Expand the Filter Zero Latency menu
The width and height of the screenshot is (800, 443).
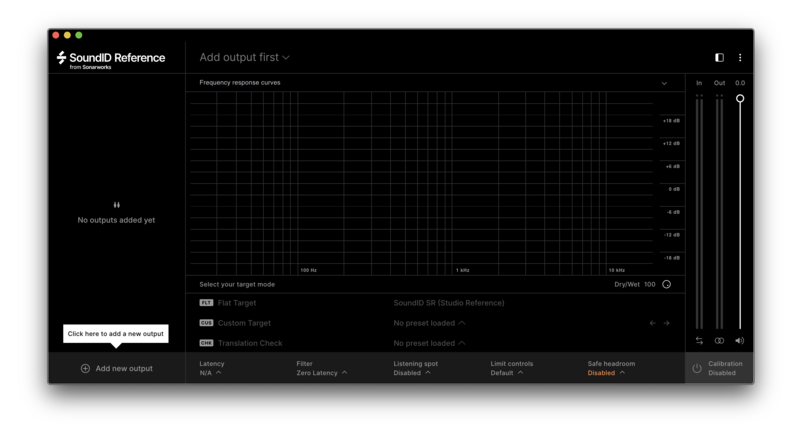[x=321, y=373]
